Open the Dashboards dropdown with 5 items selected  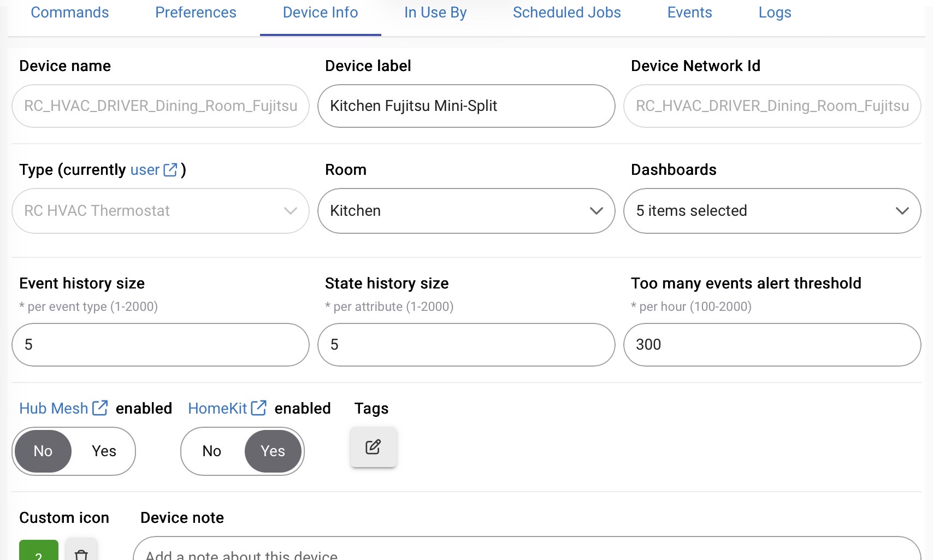point(772,211)
